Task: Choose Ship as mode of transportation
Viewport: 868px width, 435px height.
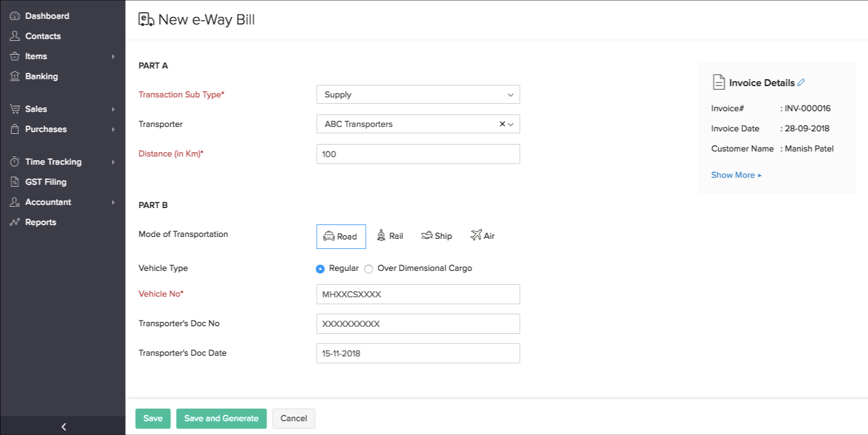Action: [x=436, y=236]
